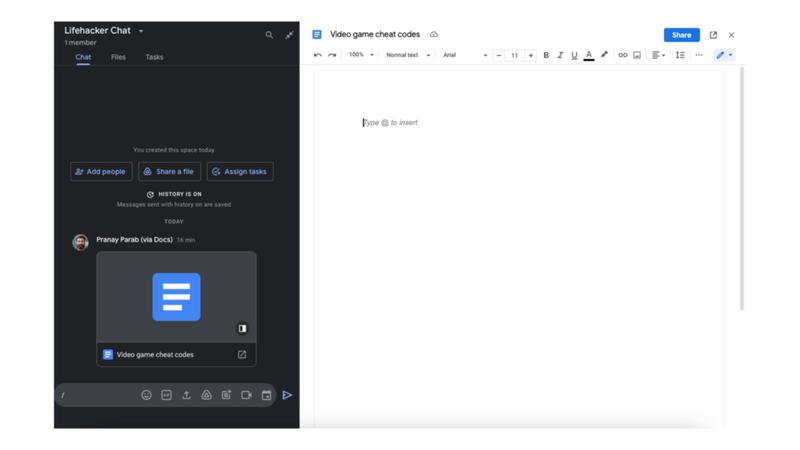Screen dimensions: 800x450
Task: Click the Assign tasks button
Action: click(240, 172)
